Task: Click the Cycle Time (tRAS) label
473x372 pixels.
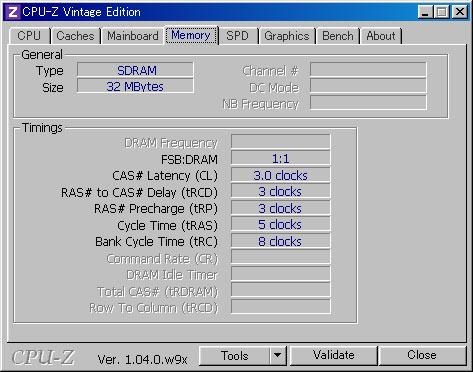Action: [x=167, y=226]
